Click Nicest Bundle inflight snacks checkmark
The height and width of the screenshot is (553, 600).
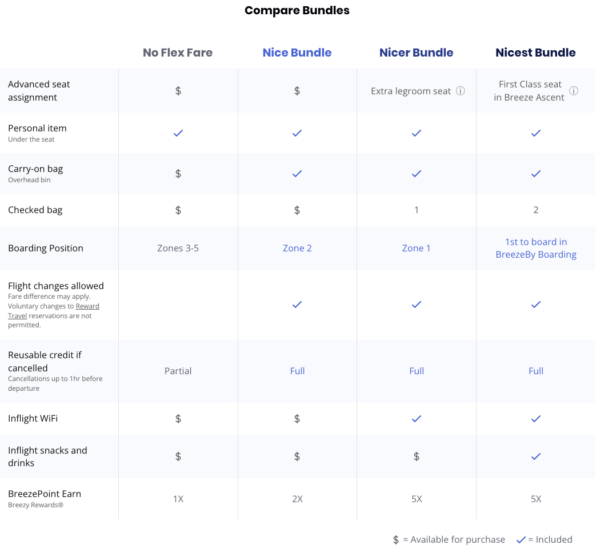click(536, 456)
